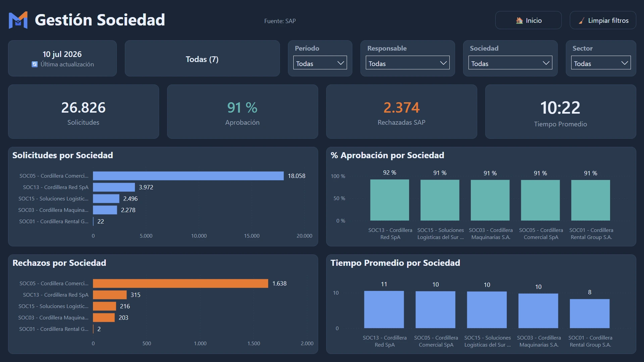Image resolution: width=644 pixels, height=362 pixels.
Task: Click the 10:22 Tiempo Promedio card
Action: (560, 112)
